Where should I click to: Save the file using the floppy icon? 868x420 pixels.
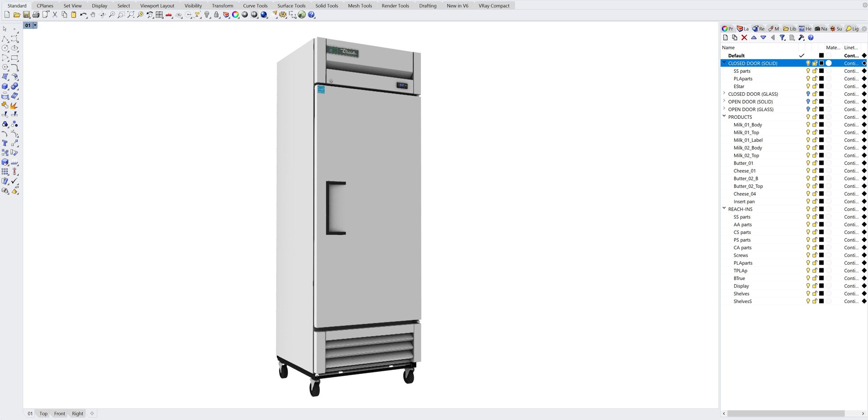26,15
